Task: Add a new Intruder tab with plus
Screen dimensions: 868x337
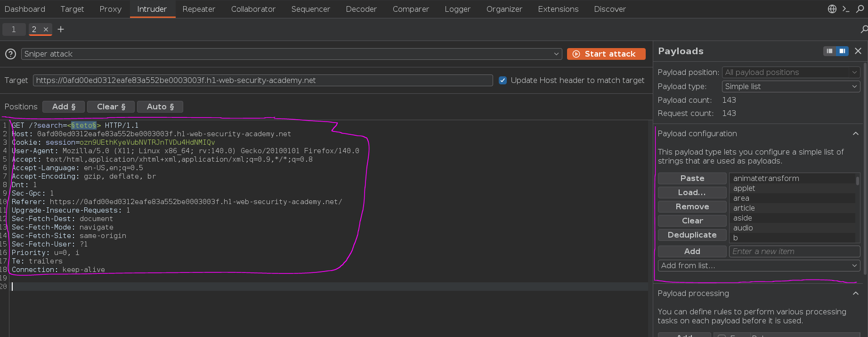Action: (x=61, y=29)
